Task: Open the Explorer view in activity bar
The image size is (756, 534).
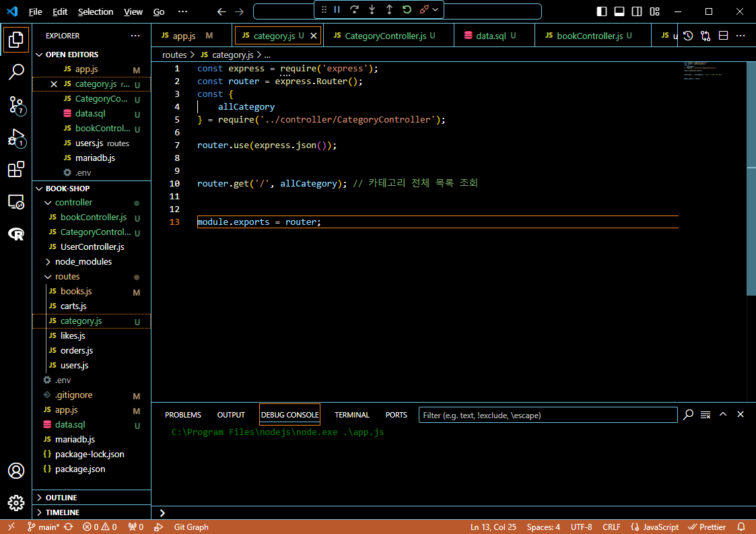Action: (16, 40)
